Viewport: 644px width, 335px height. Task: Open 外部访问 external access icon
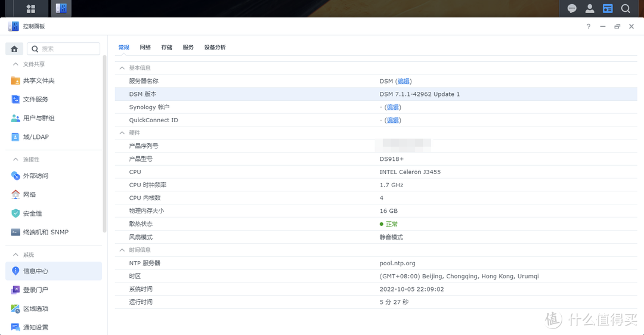[x=15, y=176]
